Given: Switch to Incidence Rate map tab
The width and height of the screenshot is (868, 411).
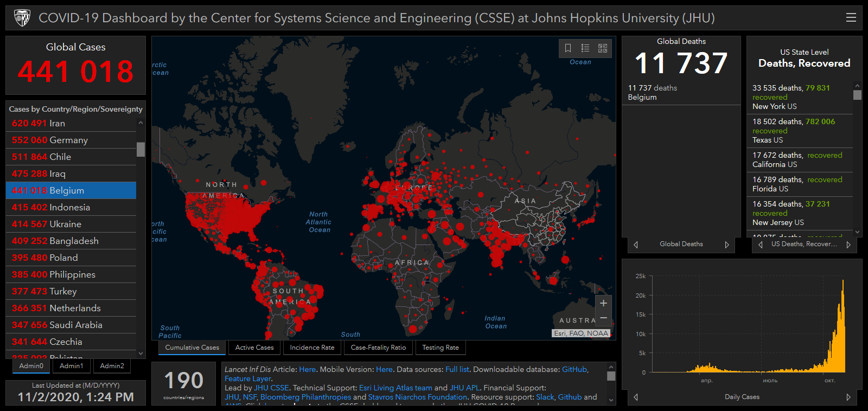Looking at the screenshot, I should tap(312, 348).
